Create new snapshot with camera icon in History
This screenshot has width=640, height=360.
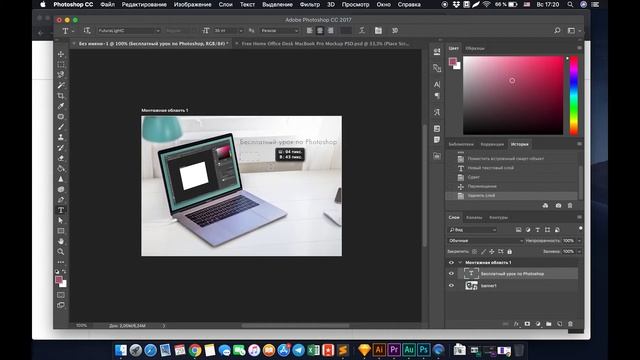tap(558, 206)
